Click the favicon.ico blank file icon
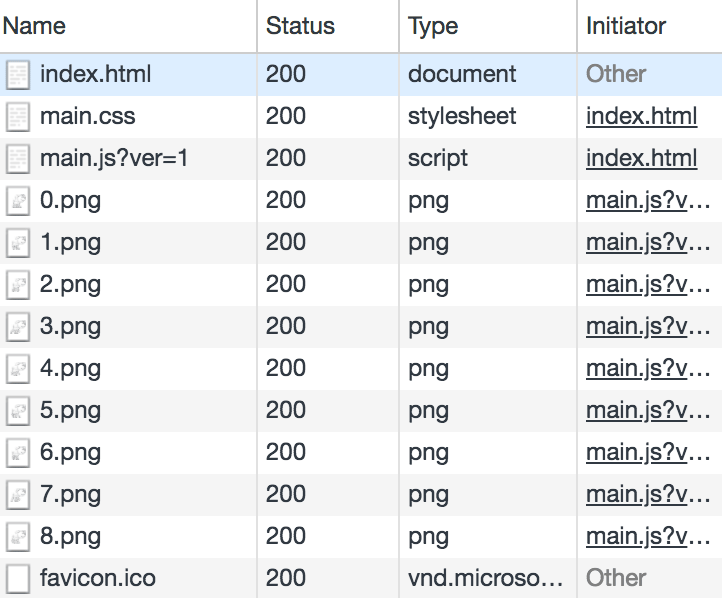 point(18,579)
